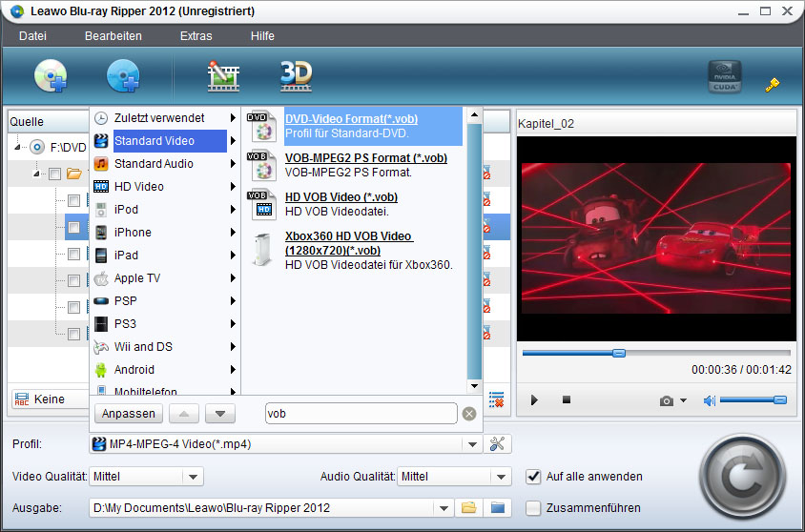Open the Bearbeiten menu
Viewport: 805px width, 532px height.
tap(114, 36)
